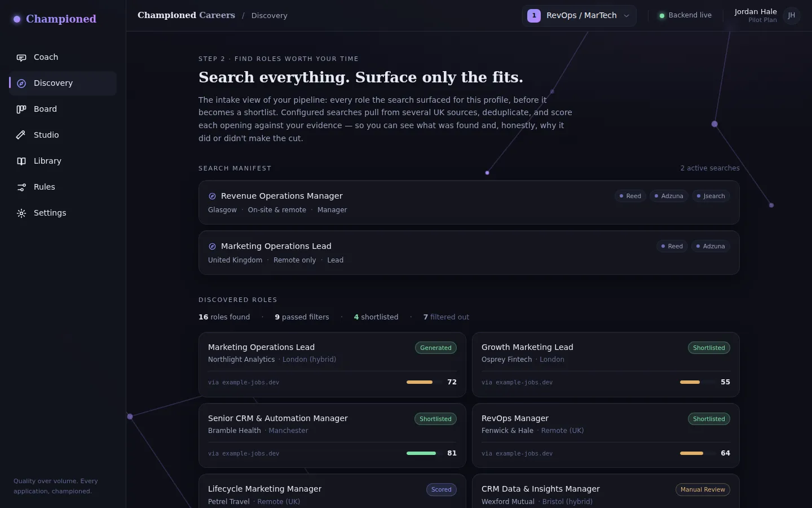Click the Discovery compass icon in sidebar
Image resolution: width=812 pixels, height=508 pixels.
pos(21,84)
